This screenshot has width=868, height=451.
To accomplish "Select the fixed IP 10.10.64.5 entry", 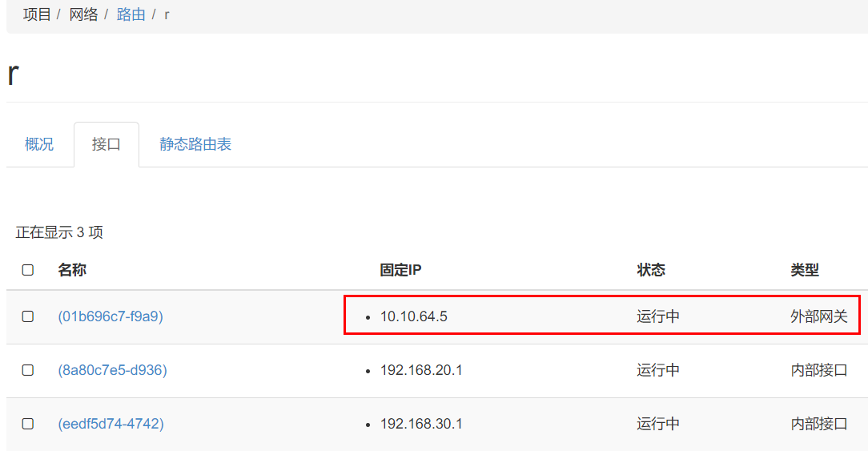I will coord(413,316).
